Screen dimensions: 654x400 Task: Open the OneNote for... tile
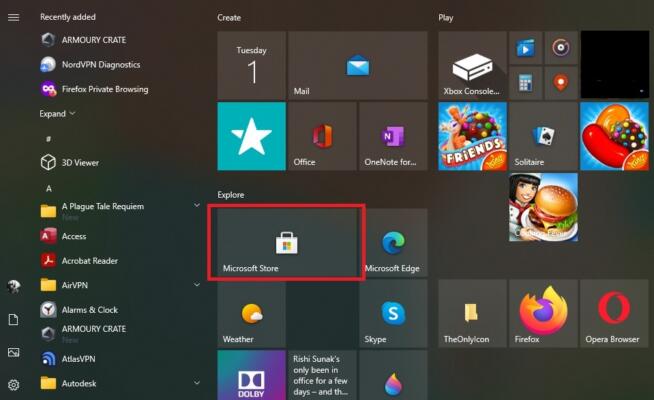(393, 136)
